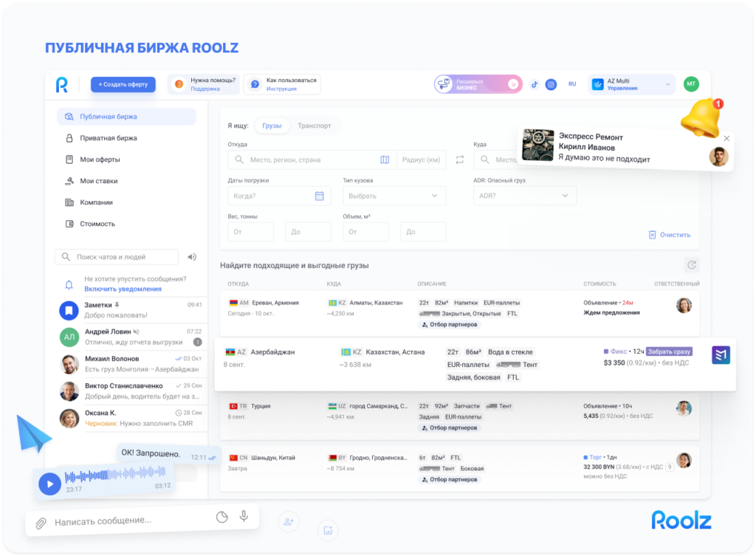Viewport: 756px width, 556px height.
Task: Open Виктор Станиславченко chat
Action: coord(131,391)
